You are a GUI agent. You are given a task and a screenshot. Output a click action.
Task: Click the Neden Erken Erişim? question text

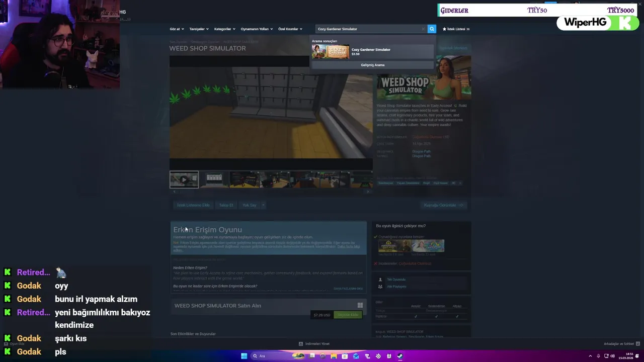(x=190, y=268)
